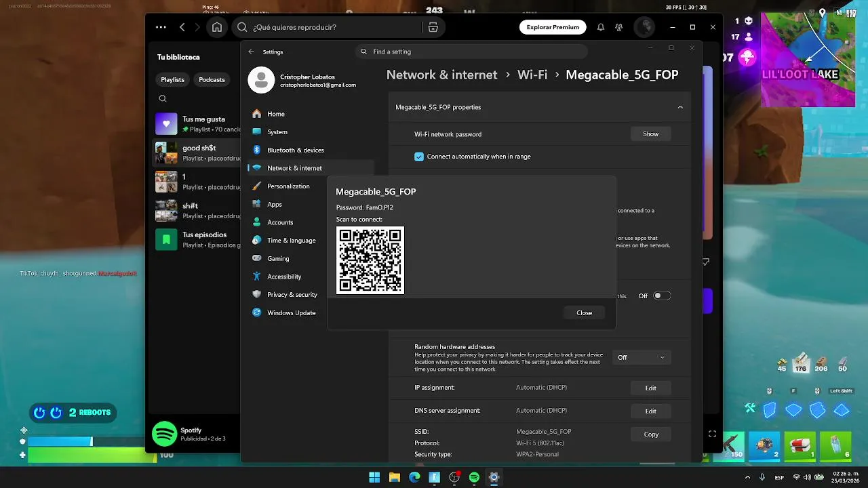Open the good sh$t playlist
Image resolution: width=868 pixels, height=488 pixels.
(x=197, y=152)
